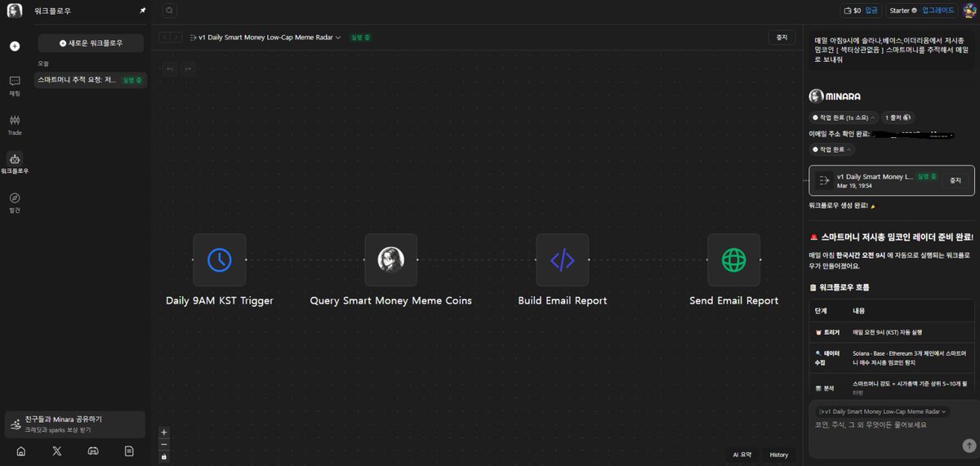The height and width of the screenshot is (466, 980).
Task: Click 중지 on the workflow card in chat
Action: 955,180
